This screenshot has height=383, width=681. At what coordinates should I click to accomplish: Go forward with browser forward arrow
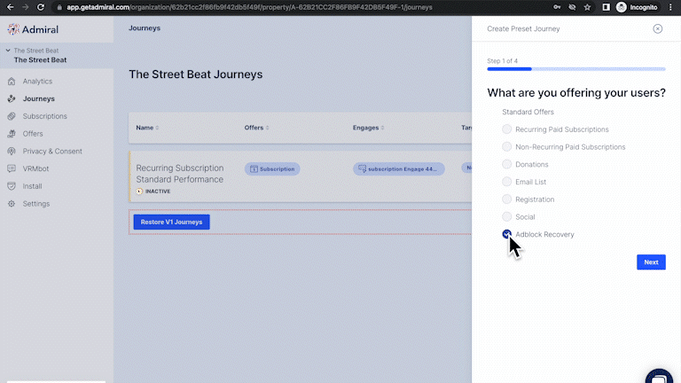(25, 7)
